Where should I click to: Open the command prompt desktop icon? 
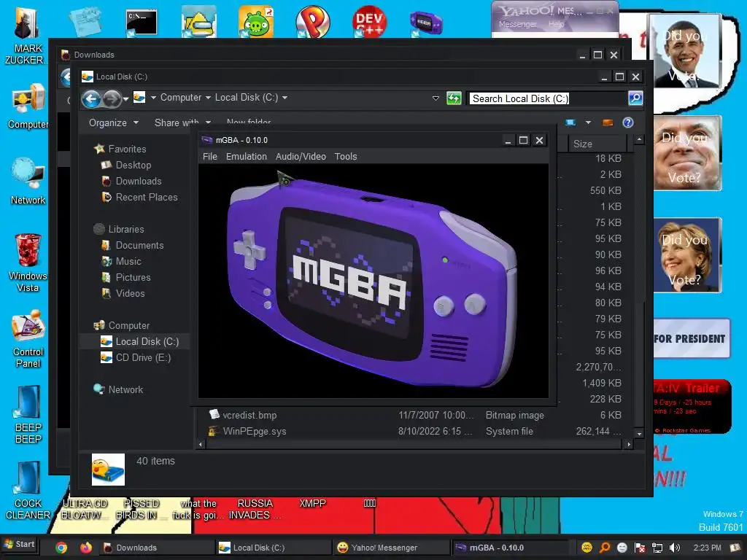[142, 22]
